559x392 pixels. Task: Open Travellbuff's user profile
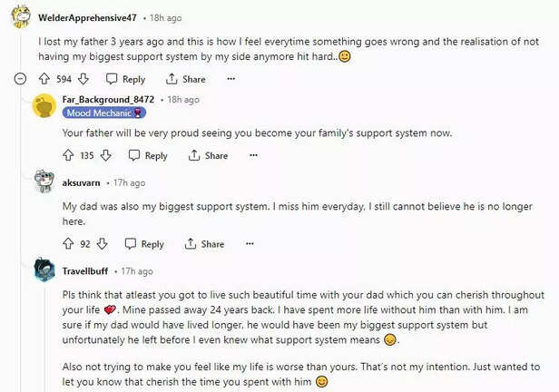tap(88, 270)
